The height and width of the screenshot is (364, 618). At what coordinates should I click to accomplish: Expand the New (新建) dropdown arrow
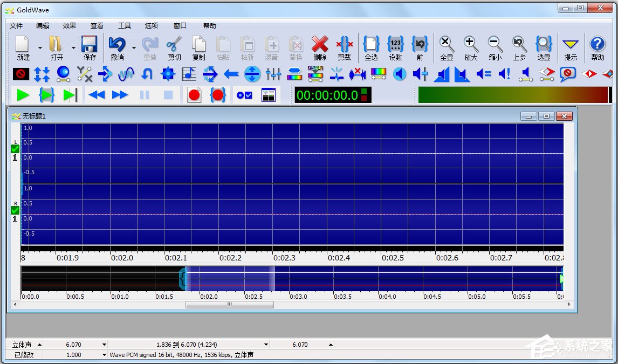40,47
